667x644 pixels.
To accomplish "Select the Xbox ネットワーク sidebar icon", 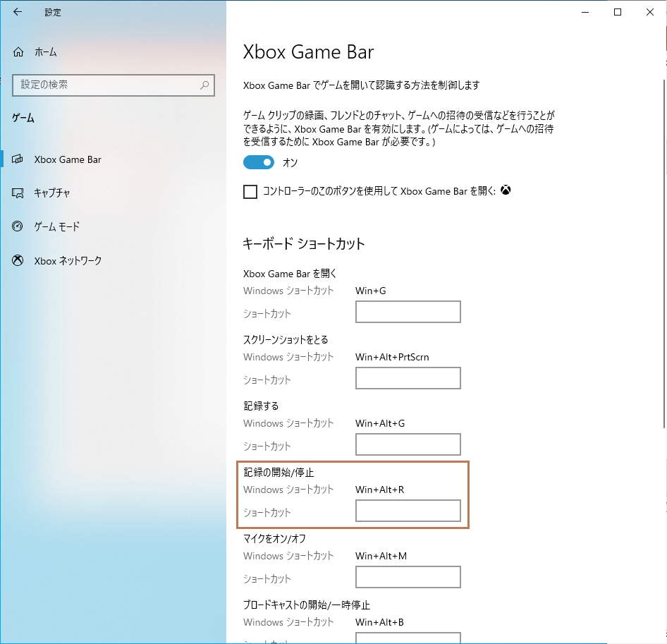I will 18,260.
